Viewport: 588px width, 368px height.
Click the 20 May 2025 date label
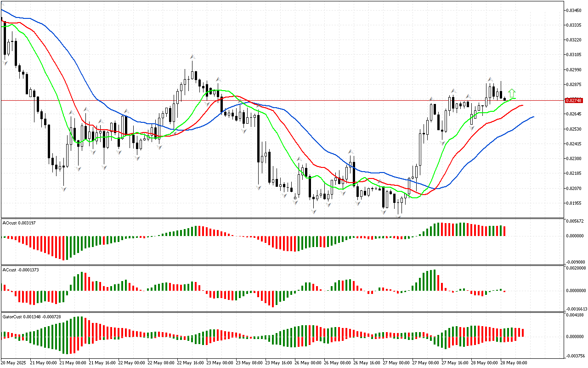(14, 363)
